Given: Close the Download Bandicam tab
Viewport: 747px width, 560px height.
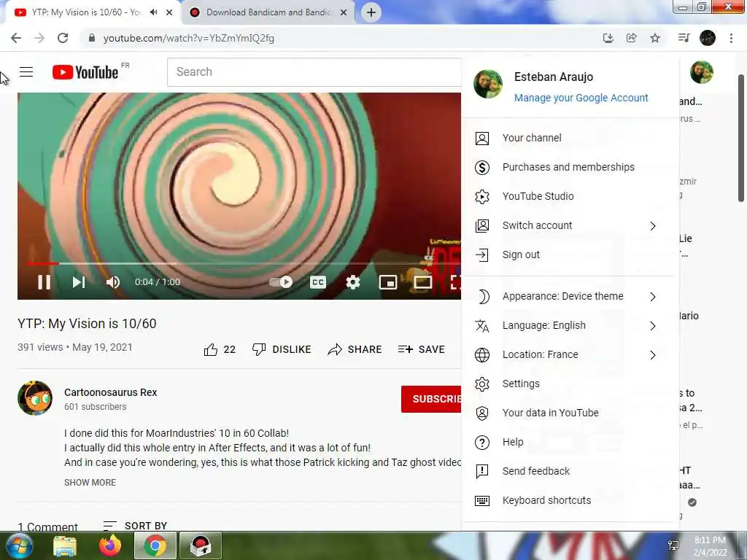Looking at the screenshot, I should click(344, 12).
